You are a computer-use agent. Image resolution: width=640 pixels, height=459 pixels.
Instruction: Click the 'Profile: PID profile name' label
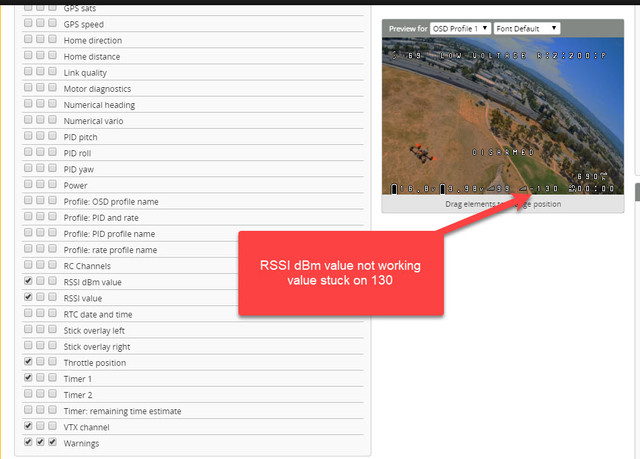(x=109, y=234)
